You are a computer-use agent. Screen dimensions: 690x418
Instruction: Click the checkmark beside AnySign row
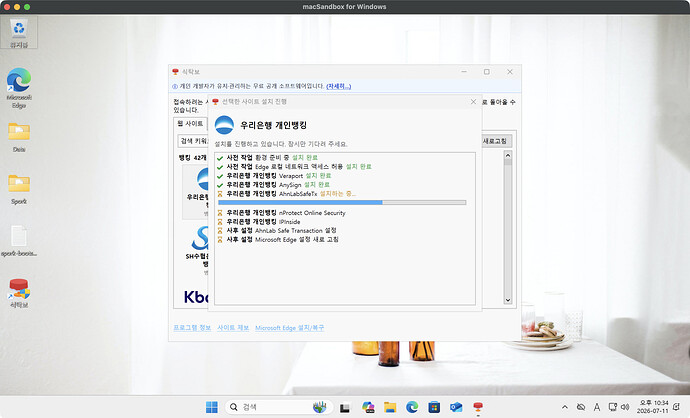point(220,185)
